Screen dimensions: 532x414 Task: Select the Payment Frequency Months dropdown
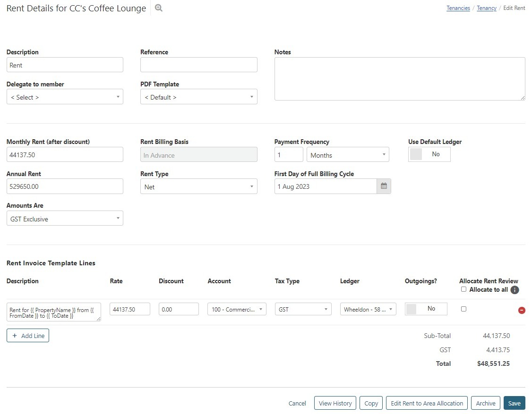(348, 155)
